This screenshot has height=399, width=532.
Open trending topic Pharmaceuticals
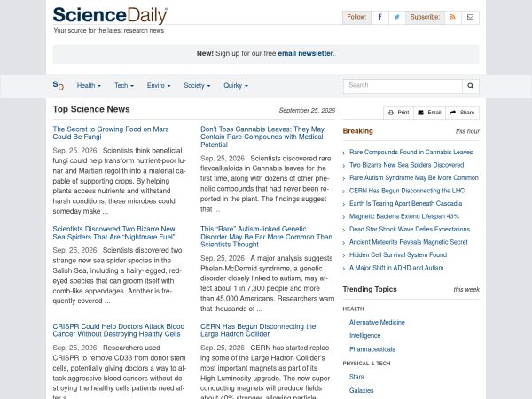coord(372,349)
